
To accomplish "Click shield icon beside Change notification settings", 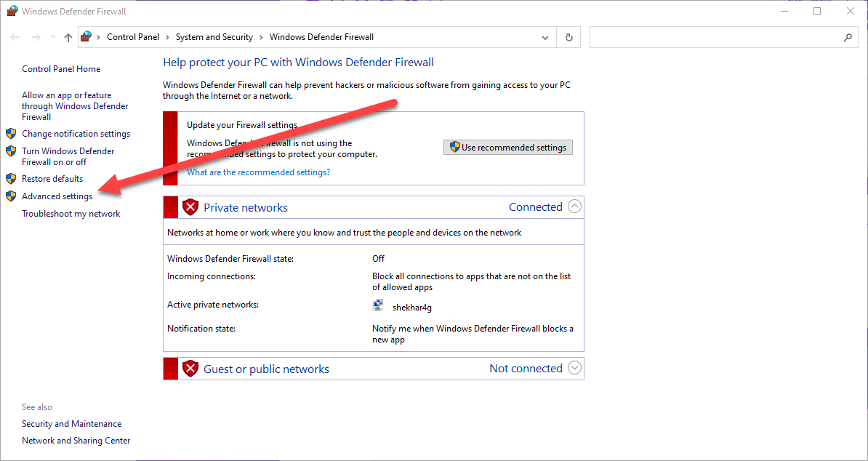I will point(11,134).
